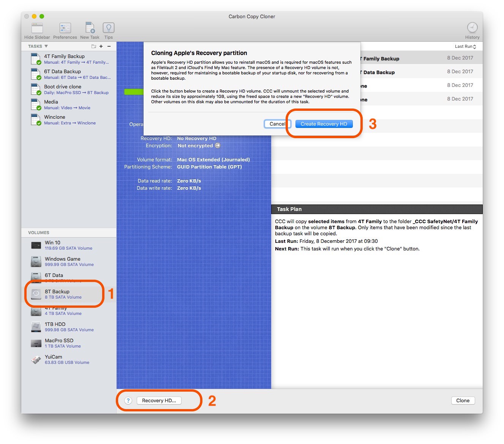Image resolution: width=504 pixels, height=444 pixels.
Task: Create a New Task via toolbar icon
Action: pos(90,28)
